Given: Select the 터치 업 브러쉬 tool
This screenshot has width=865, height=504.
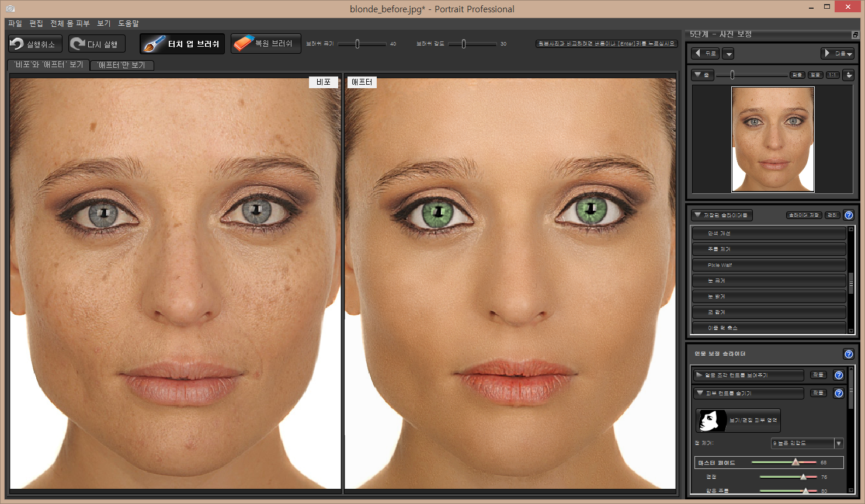Looking at the screenshot, I should click(x=182, y=44).
